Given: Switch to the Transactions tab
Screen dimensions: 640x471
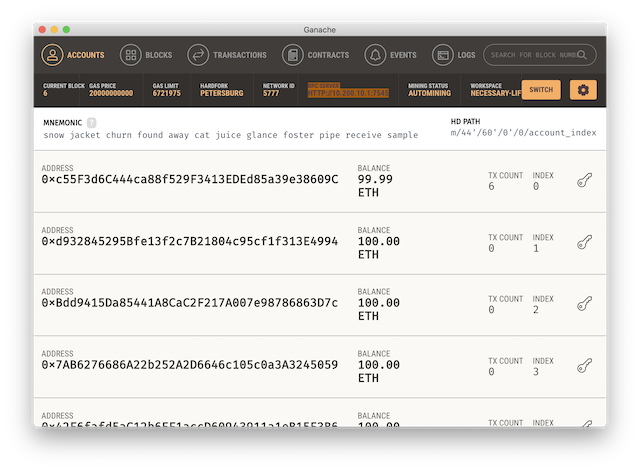Looking at the screenshot, I should point(240,55).
